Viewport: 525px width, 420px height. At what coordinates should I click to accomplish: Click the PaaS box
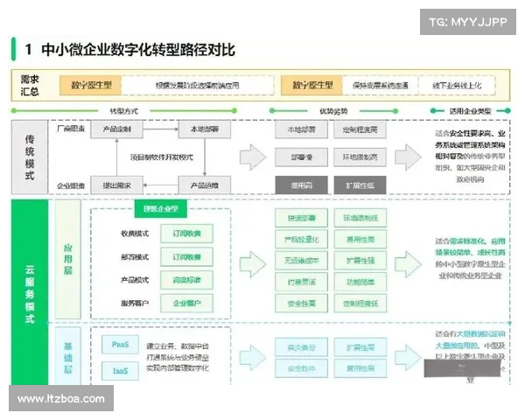(120, 344)
